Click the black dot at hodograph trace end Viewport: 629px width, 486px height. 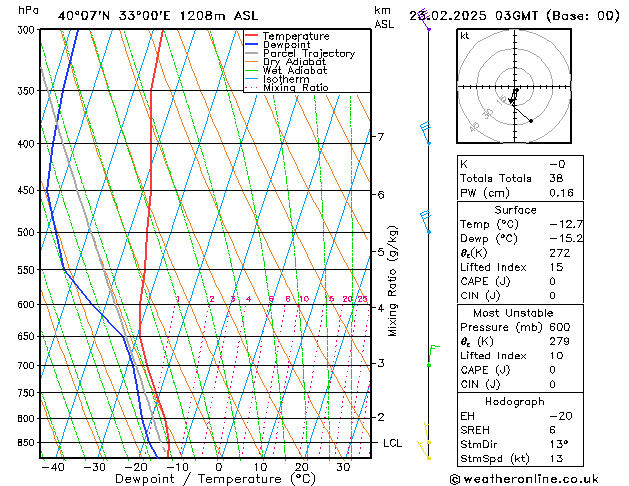531,121
